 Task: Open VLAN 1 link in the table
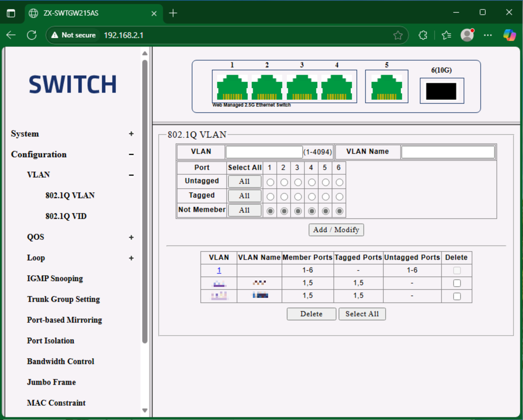[x=219, y=270]
